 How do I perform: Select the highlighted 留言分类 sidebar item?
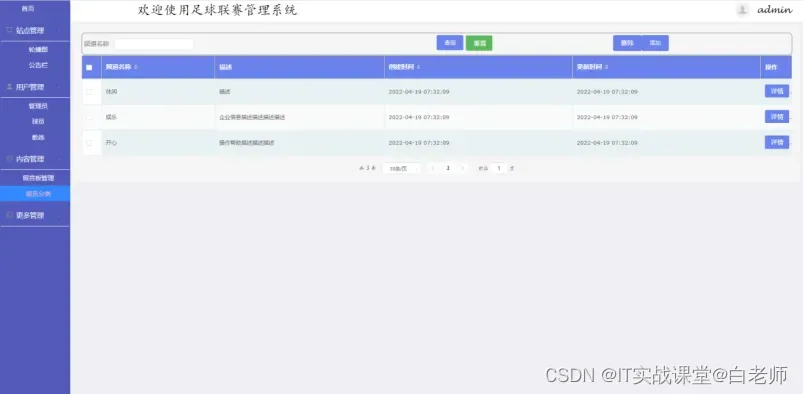tap(35, 194)
